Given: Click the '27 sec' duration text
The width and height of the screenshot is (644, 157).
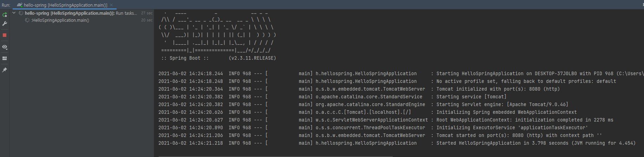Looking at the screenshot, I should [147, 13].
